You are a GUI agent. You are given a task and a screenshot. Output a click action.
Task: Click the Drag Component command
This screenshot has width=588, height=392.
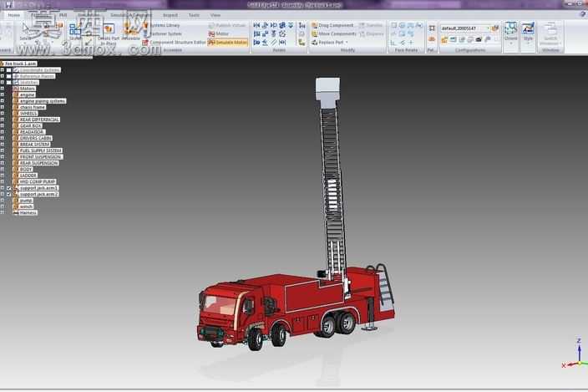(x=332, y=25)
